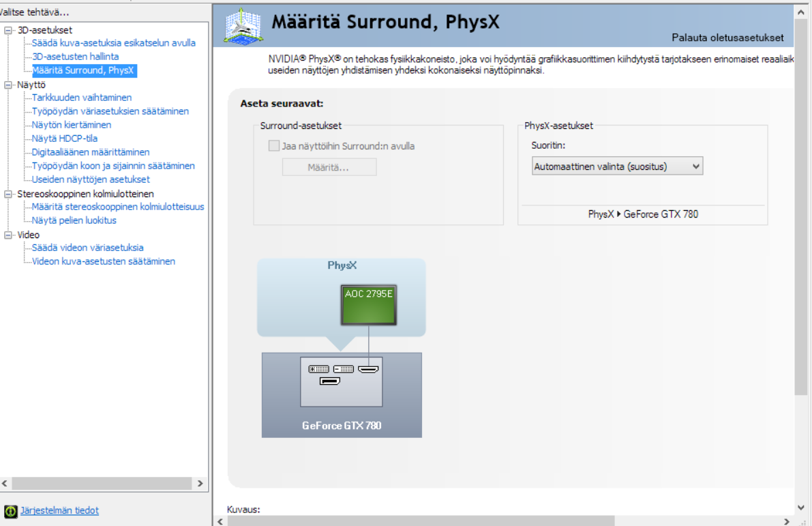Click the first DVI port icon
The height and width of the screenshot is (526, 812).
coord(318,369)
